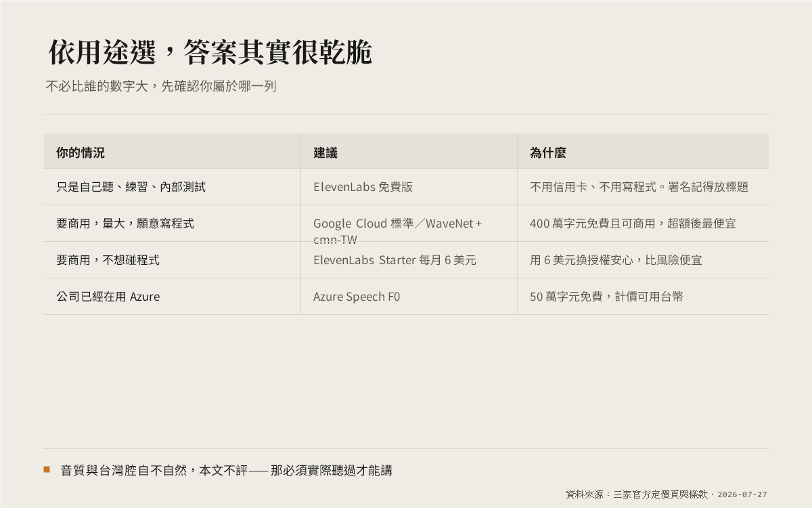The height and width of the screenshot is (508, 812).
Task: Select the cell ElevenLabs 免費版
Action: 363,187
